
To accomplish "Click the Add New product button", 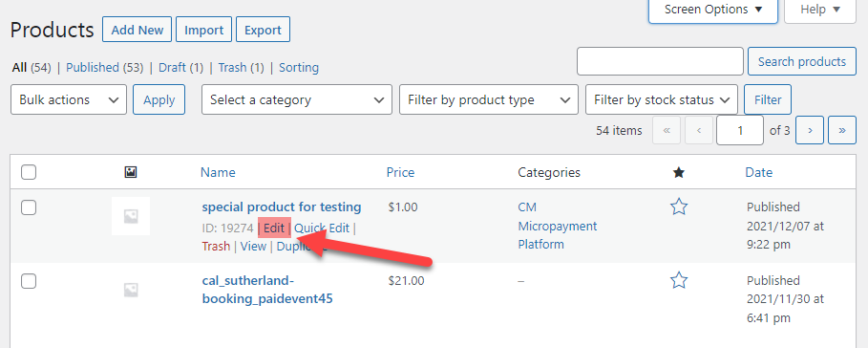I will (x=138, y=30).
